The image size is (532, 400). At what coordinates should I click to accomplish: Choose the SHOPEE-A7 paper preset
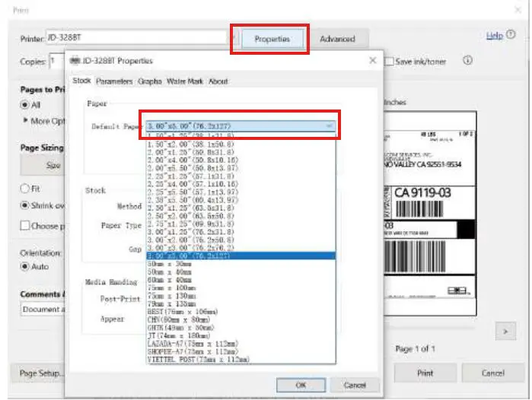[241, 351]
